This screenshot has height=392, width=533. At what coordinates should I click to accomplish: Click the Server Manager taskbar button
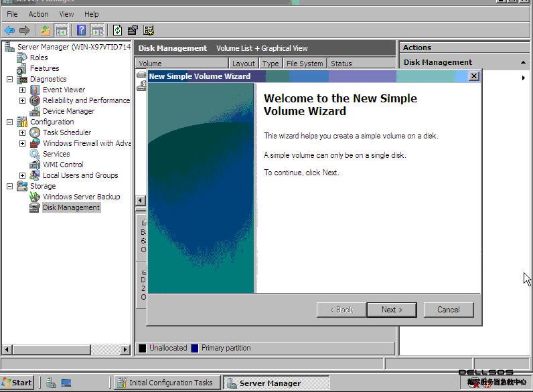coord(277,383)
